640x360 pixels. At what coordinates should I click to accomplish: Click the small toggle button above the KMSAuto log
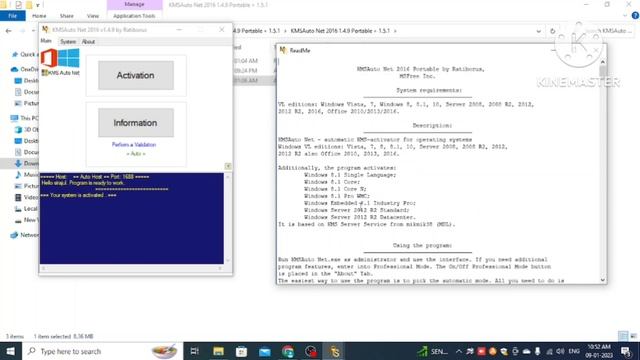click(228, 166)
